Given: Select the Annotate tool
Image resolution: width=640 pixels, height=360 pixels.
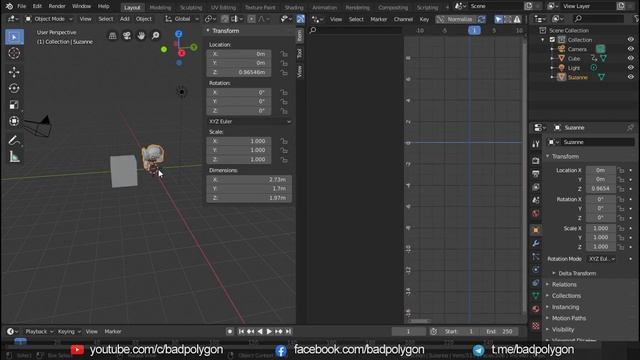Looking at the screenshot, I should (x=14, y=140).
